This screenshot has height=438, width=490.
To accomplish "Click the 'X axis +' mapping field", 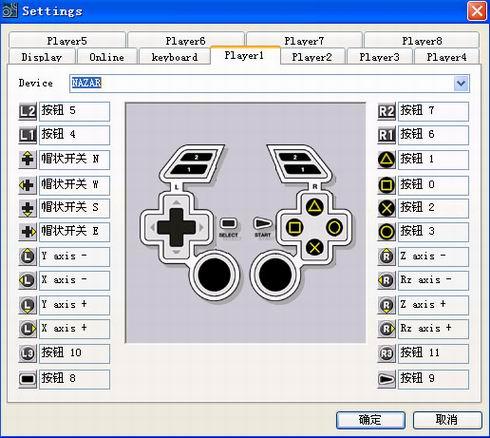I will click(x=74, y=329).
